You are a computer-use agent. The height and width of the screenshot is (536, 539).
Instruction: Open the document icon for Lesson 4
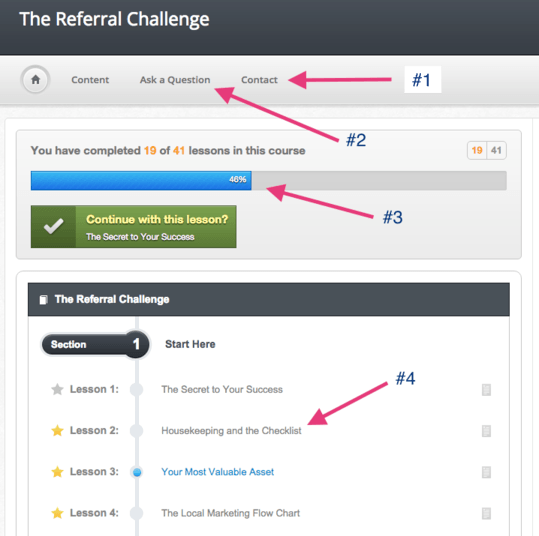[486, 513]
